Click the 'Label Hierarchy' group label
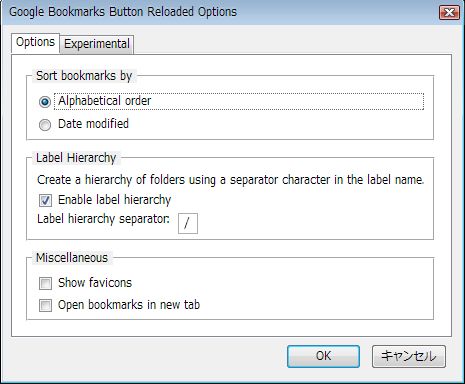 point(76,158)
